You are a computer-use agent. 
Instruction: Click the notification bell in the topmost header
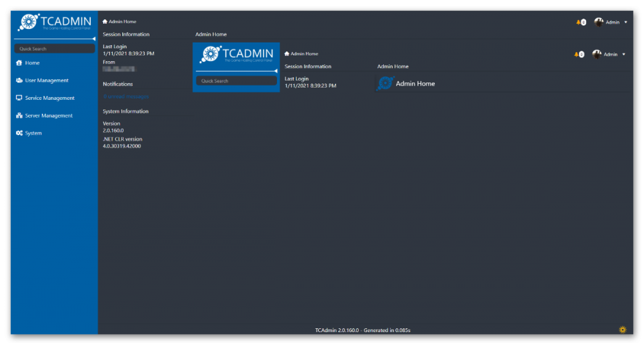pyautogui.click(x=578, y=22)
